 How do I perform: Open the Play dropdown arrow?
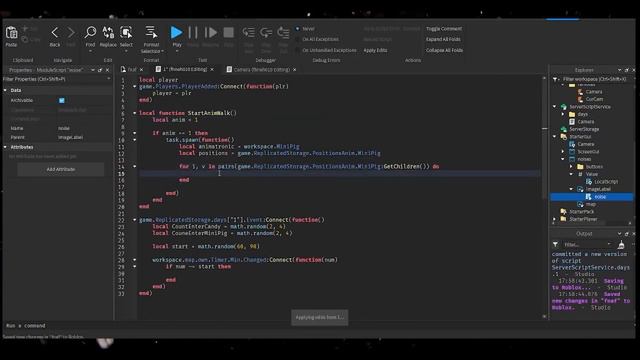coord(176,51)
